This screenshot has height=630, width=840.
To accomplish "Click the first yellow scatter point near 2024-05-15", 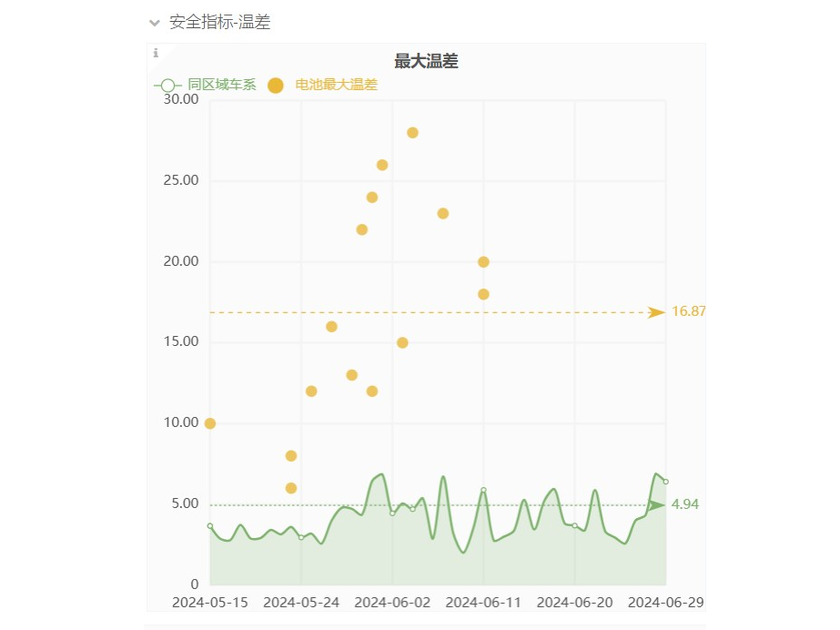I will click(209, 422).
